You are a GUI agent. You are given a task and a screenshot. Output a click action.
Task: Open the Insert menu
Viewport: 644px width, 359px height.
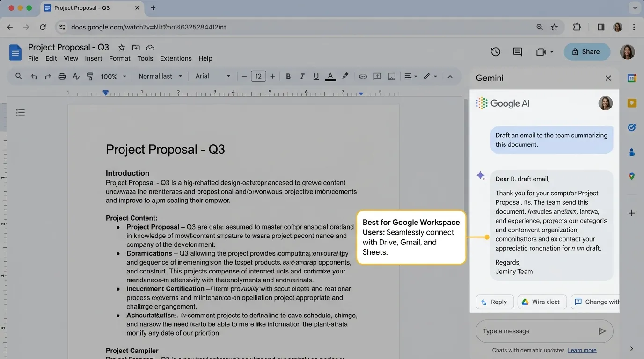[x=94, y=58]
